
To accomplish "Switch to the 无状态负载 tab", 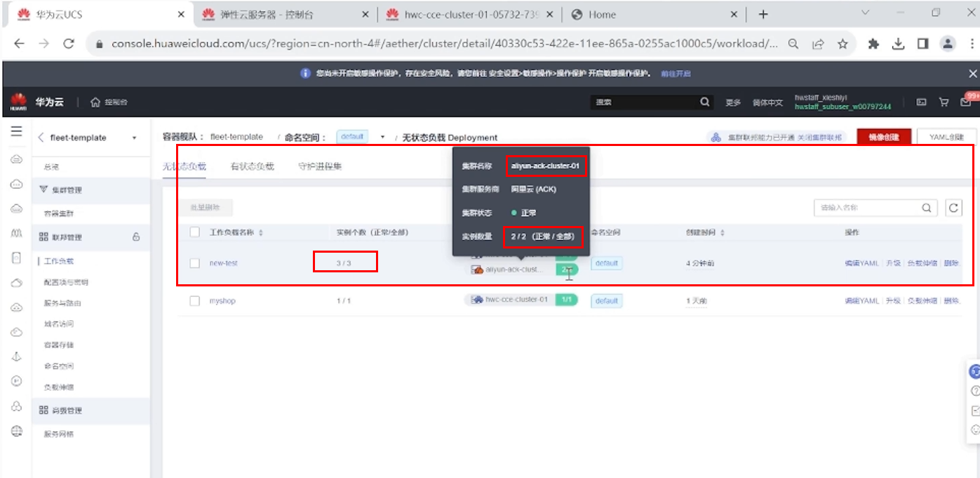I will tap(184, 166).
